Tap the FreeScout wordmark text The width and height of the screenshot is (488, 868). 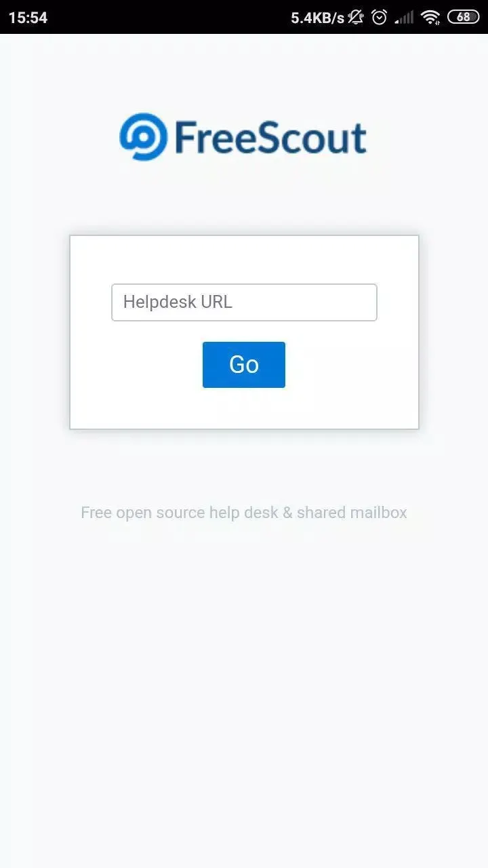point(270,138)
